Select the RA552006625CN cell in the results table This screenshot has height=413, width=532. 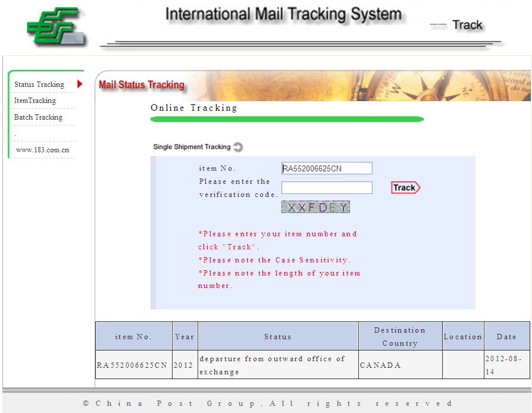(133, 365)
